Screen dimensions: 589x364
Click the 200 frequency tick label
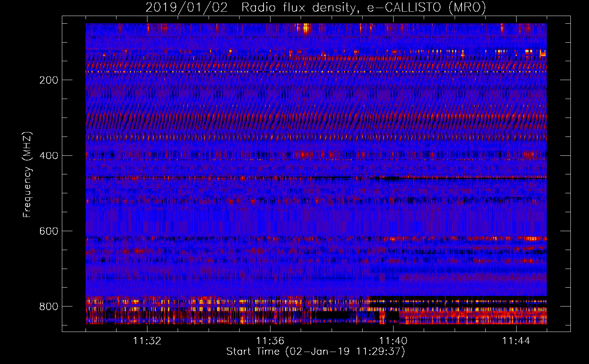(48, 80)
